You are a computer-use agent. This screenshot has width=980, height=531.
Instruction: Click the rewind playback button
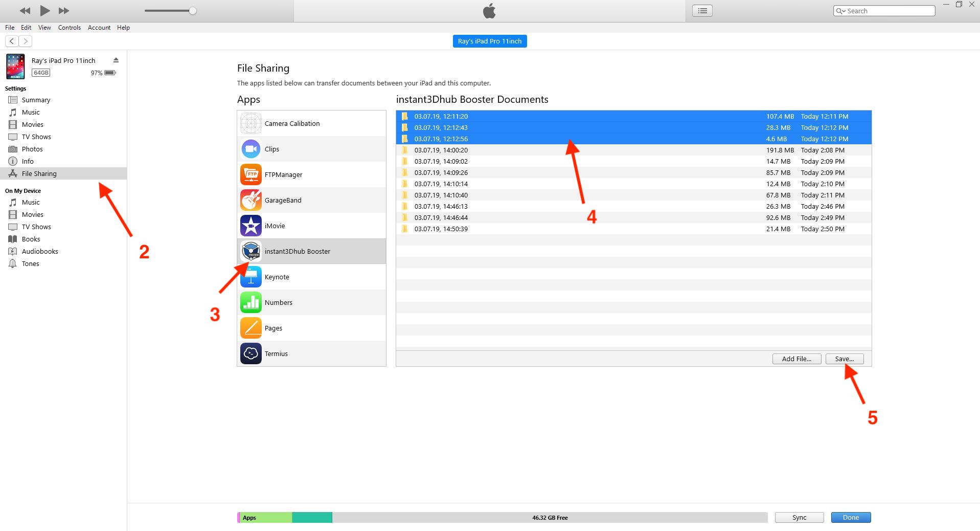[x=25, y=11]
